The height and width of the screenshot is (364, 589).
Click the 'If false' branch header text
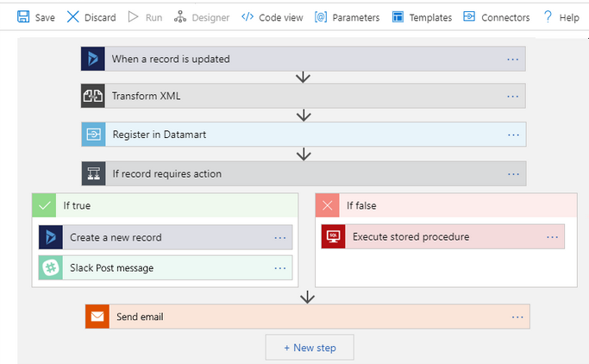tap(361, 205)
